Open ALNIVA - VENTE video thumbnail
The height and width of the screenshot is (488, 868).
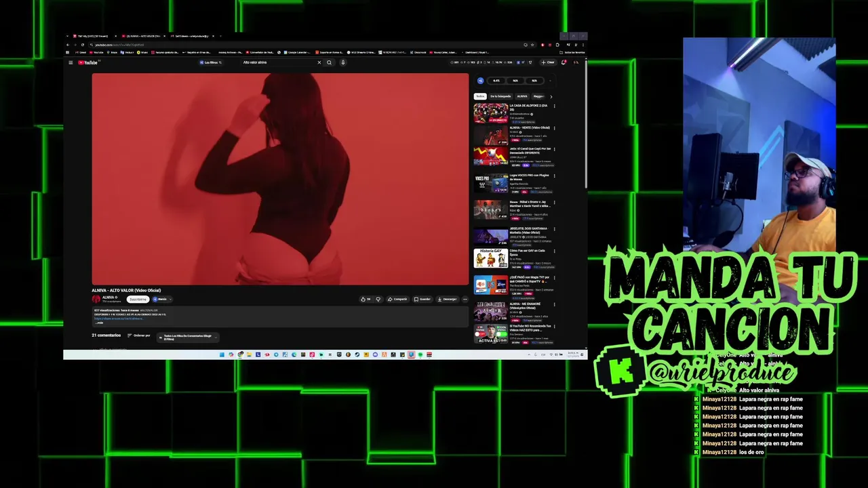(x=490, y=135)
